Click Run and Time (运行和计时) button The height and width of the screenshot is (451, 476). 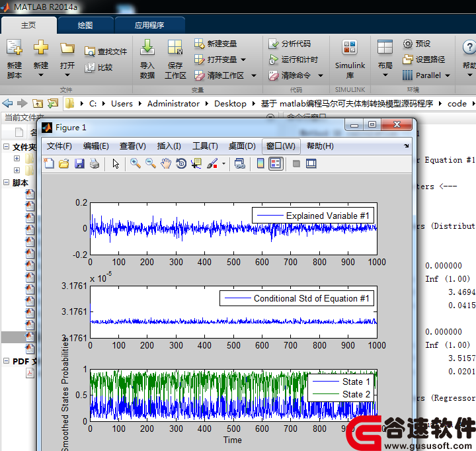click(x=294, y=60)
